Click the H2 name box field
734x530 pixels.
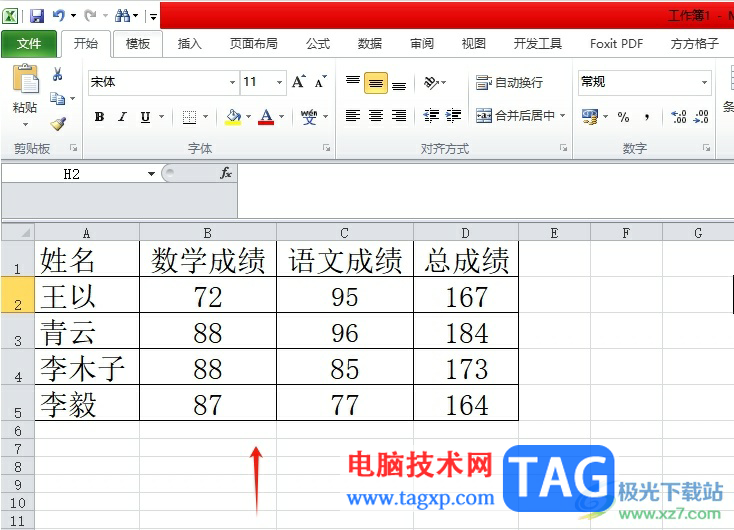pos(72,174)
